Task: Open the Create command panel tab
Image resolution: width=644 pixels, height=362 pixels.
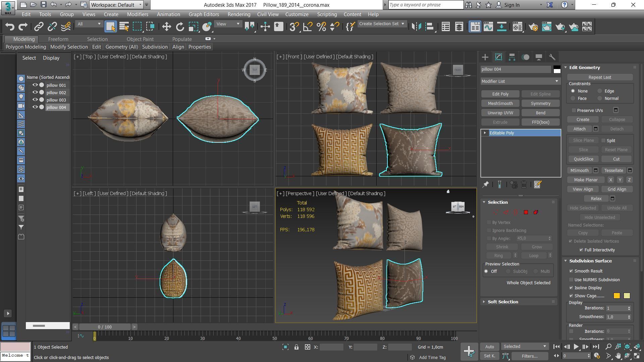Action: [x=485, y=57]
